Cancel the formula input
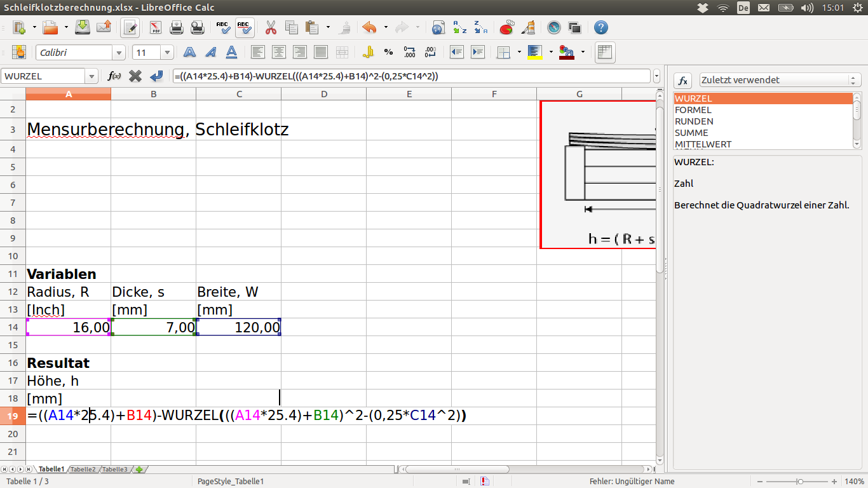This screenshot has width=868, height=488. click(x=135, y=76)
